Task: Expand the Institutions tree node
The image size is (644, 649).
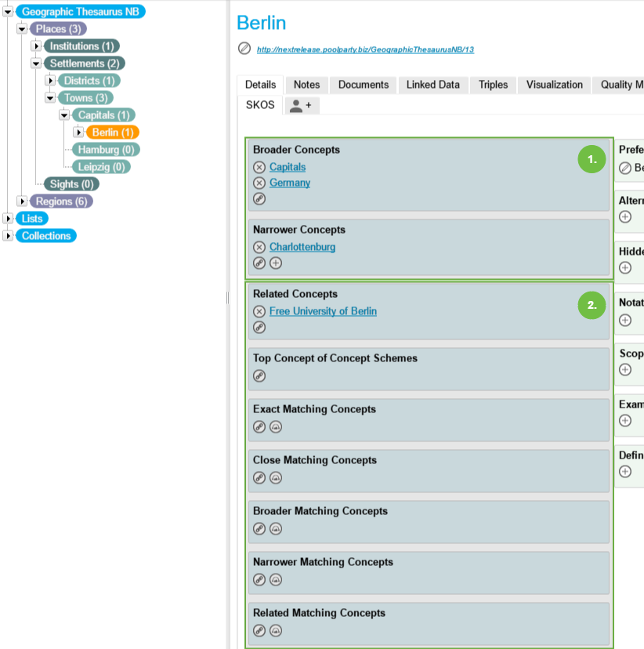Action: pyautogui.click(x=36, y=46)
